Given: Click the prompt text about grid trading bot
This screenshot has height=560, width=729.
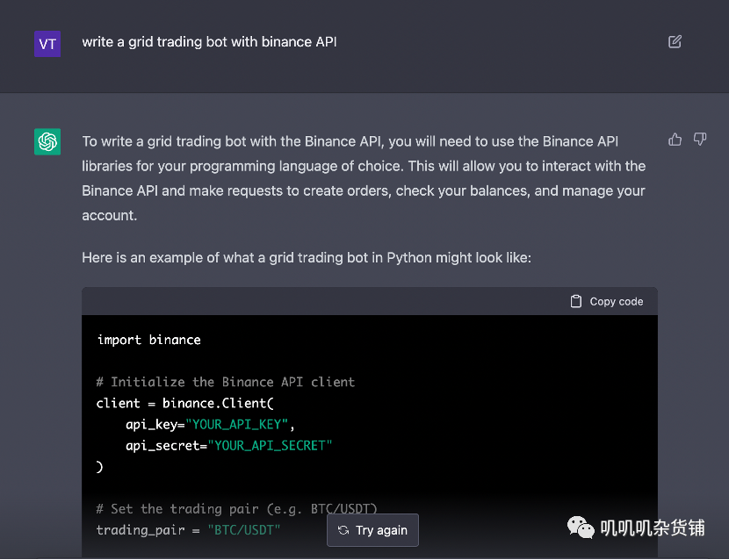Looking at the screenshot, I should coord(209,42).
